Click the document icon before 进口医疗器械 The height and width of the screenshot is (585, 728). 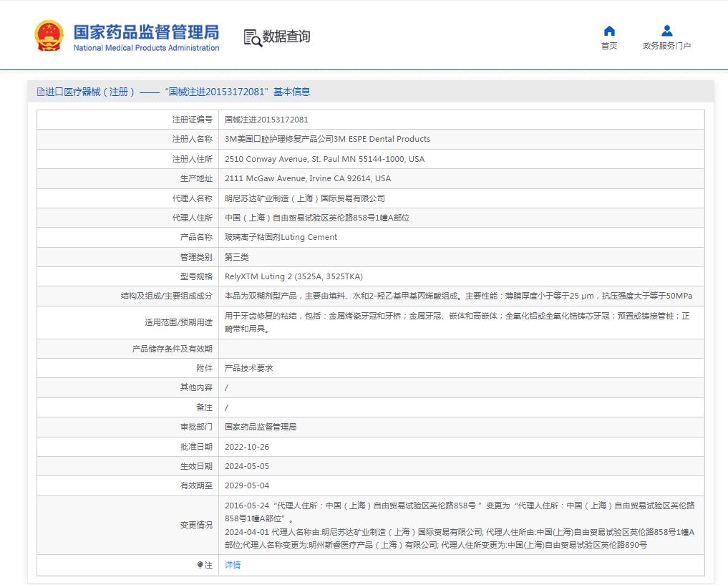[x=40, y=92]
